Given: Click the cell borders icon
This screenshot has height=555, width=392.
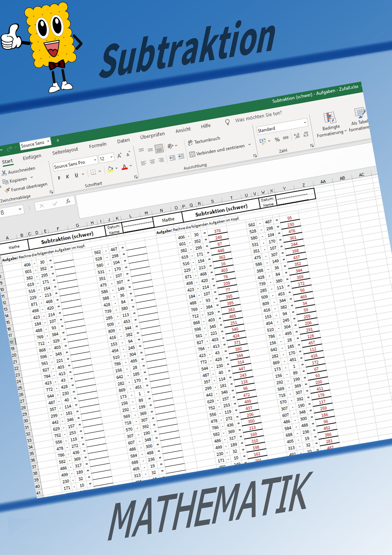Looking at the screenshot, I should coord(93,172).
